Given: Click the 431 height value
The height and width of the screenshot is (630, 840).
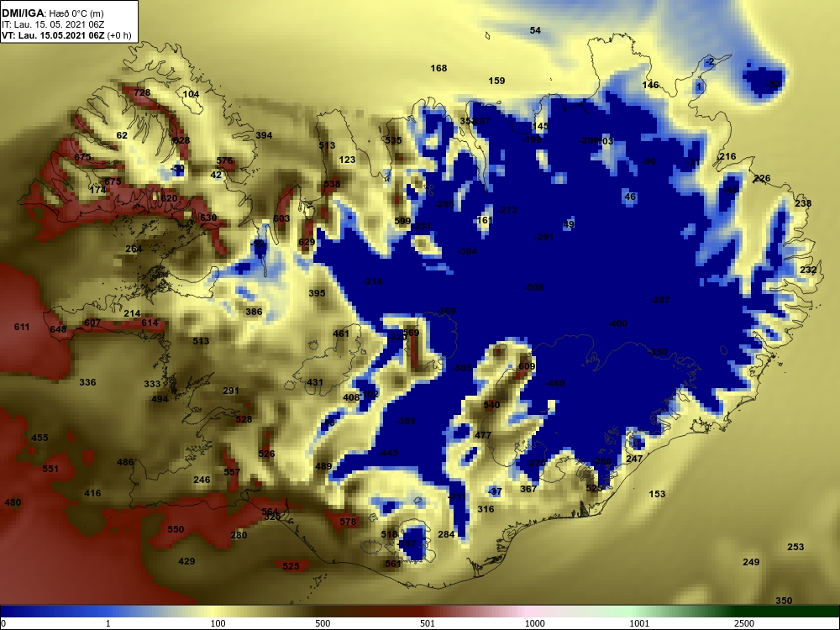Looking at the screenshot, I should click(314, 382).
